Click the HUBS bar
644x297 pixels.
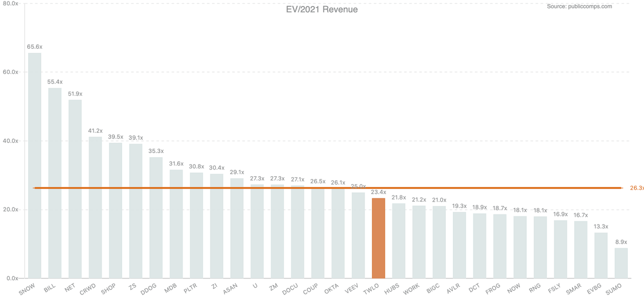click(x=398, y=241)
